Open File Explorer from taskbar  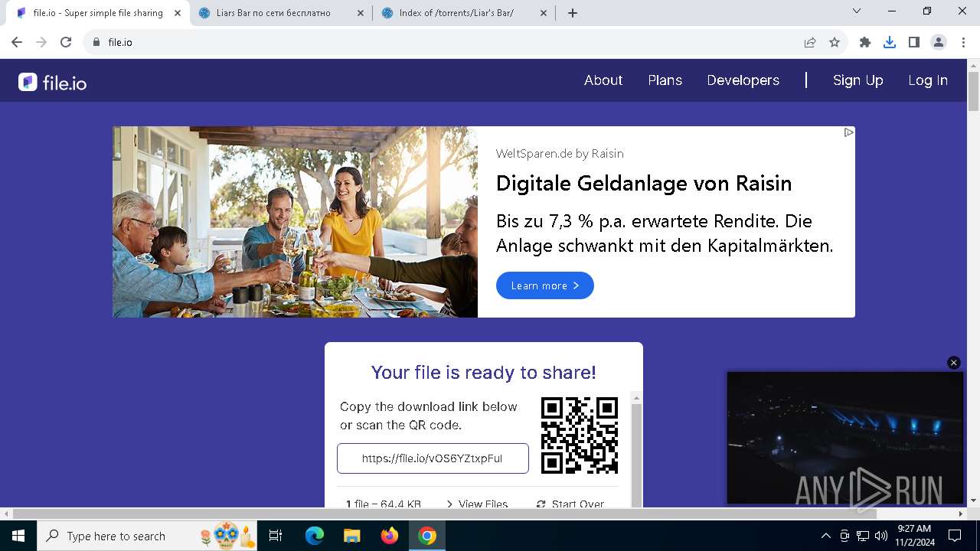352,536
